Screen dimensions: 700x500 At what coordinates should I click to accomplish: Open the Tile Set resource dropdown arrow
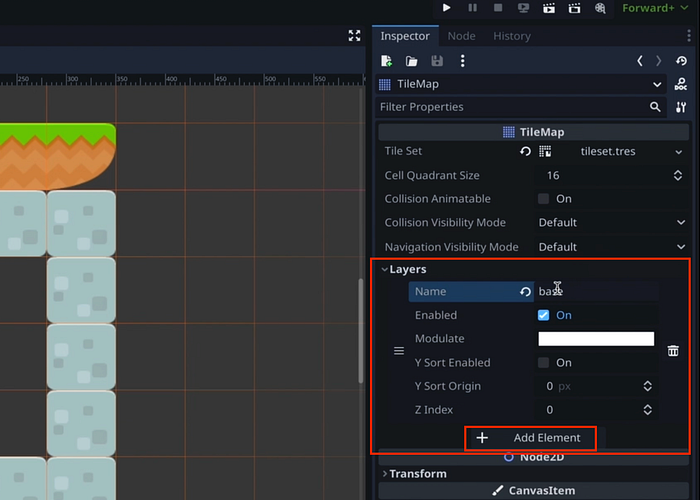click(679, 152)
